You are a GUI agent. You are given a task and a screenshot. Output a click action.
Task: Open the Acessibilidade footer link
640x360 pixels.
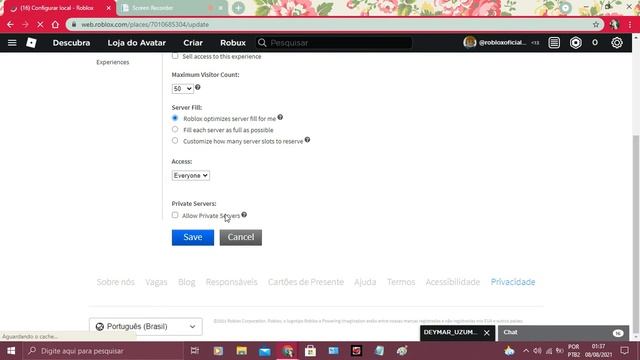pos(453,282)
